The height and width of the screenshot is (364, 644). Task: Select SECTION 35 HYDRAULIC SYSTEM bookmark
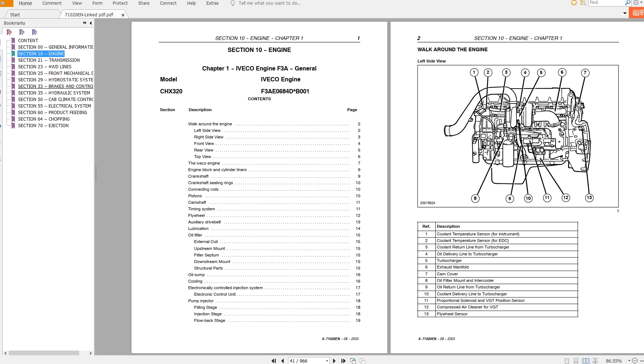[54, 93]
